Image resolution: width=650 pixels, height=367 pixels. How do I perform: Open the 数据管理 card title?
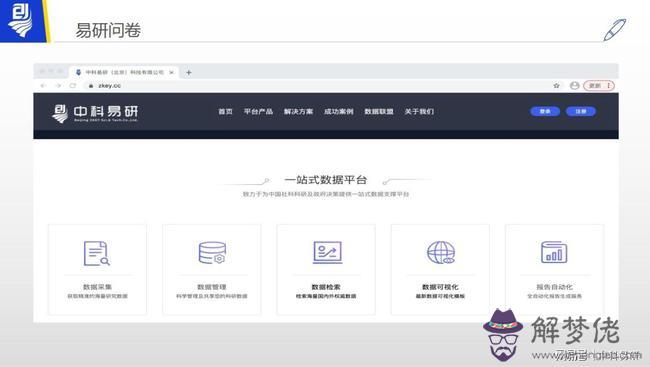point(211,287)
